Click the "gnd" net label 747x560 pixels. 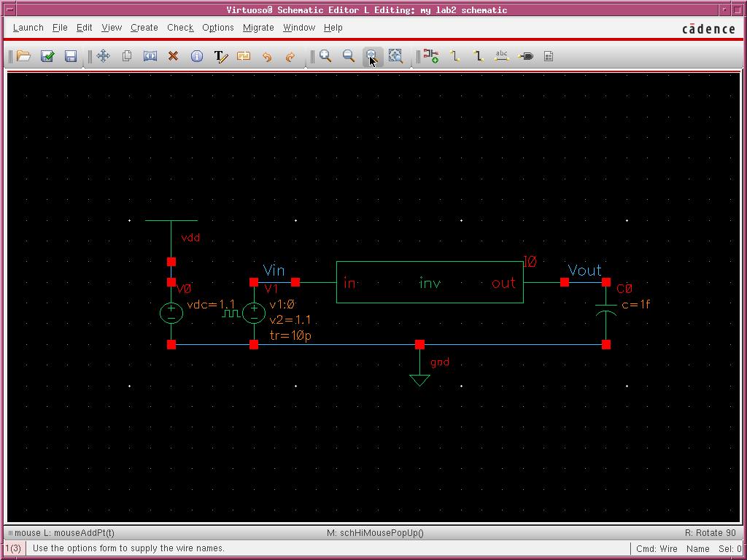(x=440, y=363)
